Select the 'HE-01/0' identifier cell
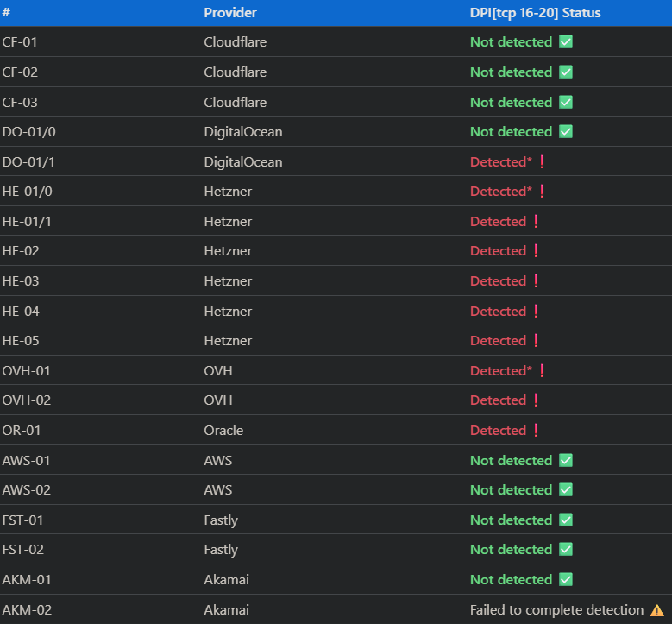672x624 pixels. (28, 192)
